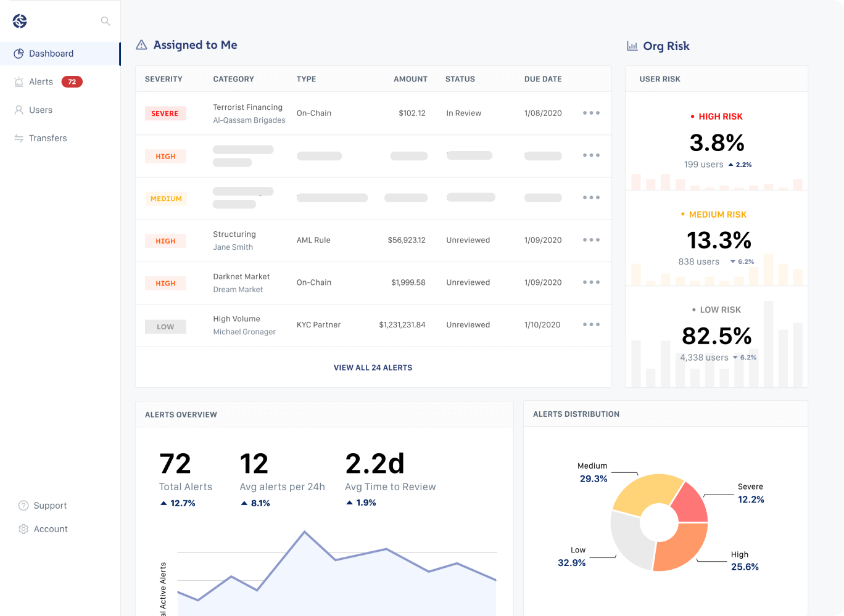The image size is (844, 616).
Task: Open the Support help icon
Action: [23, 505]
